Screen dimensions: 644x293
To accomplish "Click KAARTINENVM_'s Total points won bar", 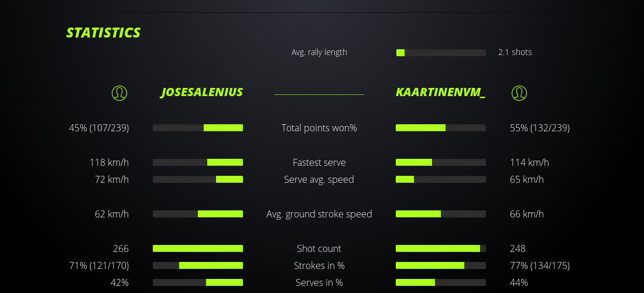I will click(x=441, y=128).
